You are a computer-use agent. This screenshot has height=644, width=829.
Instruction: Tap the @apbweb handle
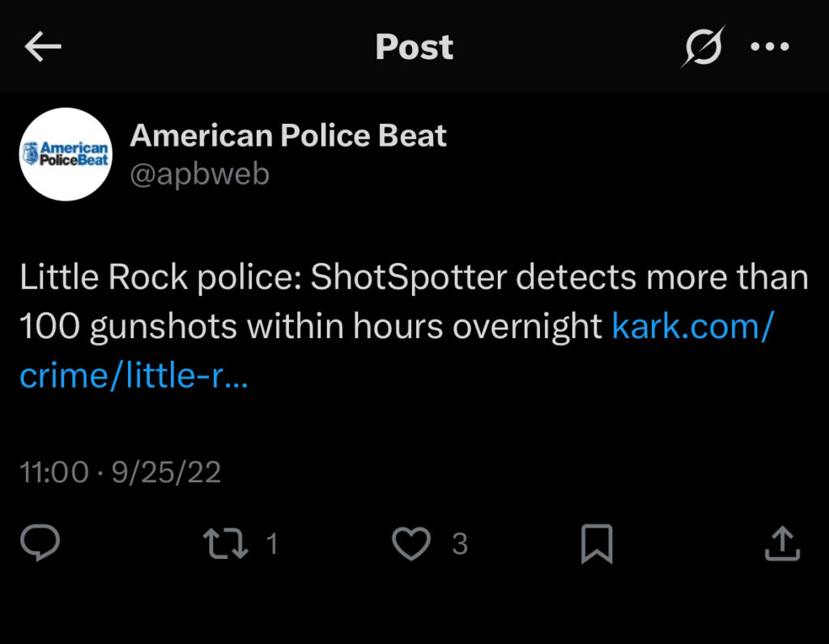coord(200,174)
